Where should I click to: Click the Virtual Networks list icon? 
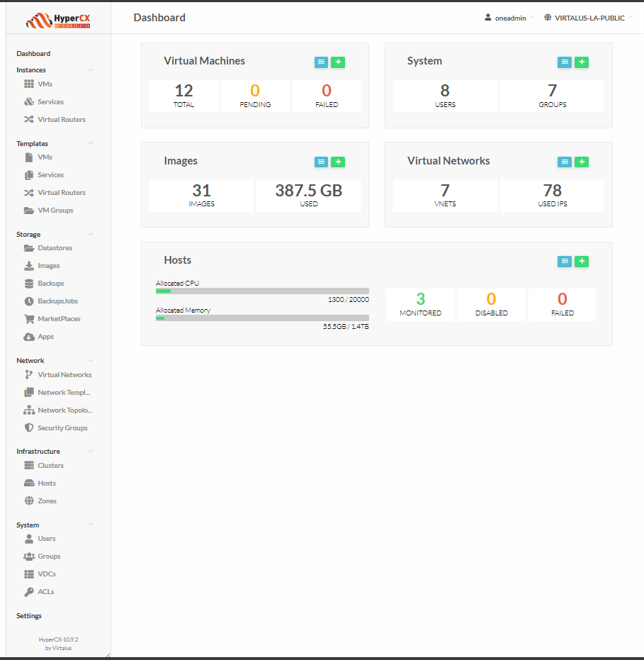point(565,162)
